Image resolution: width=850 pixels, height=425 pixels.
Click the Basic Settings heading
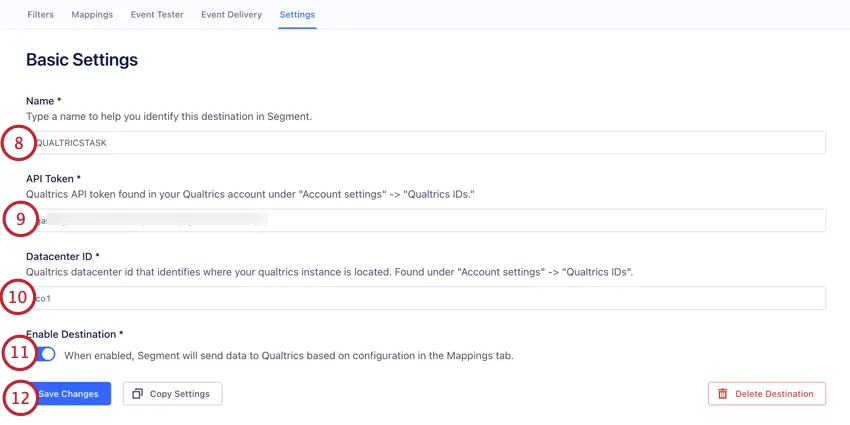pyautogui.click(x=82, y=60)
